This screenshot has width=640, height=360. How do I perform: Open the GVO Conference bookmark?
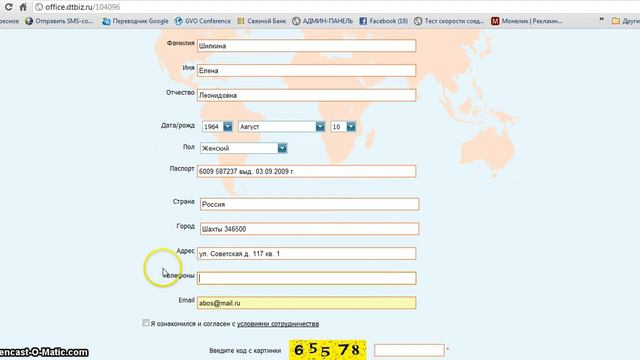pyautogui.click(x=202, y=21)
